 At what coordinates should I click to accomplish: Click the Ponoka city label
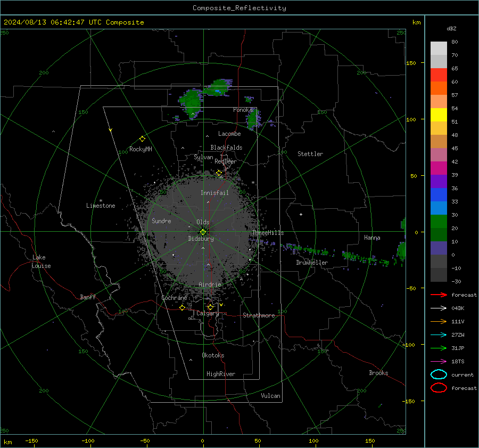(243, 110)
